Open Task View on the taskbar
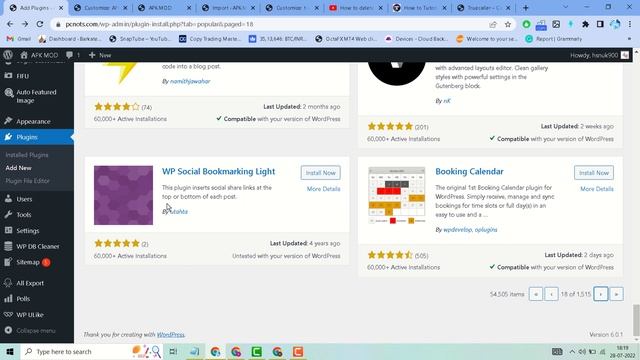640x360 pixels. 173,351
